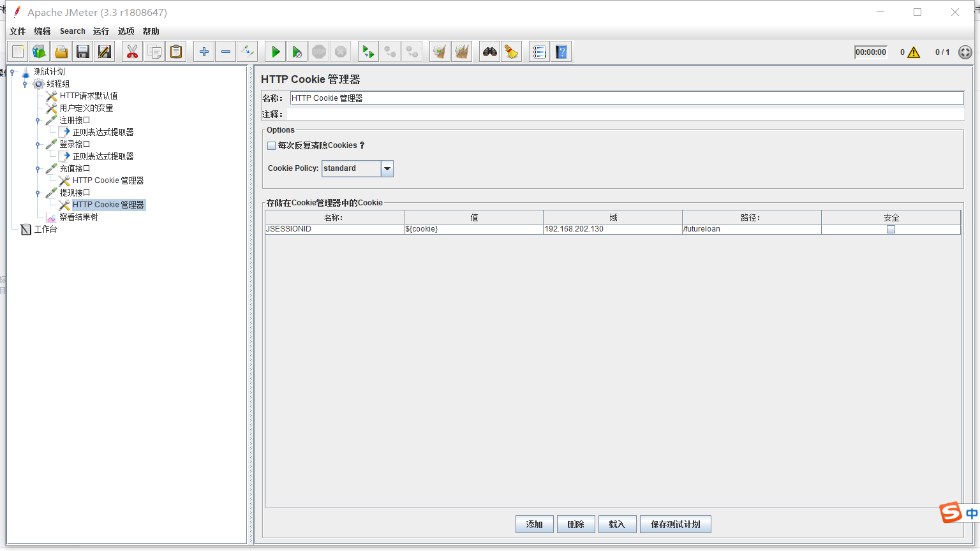
Task: Select 正则表达式提取器 under 登录接口
Action: [x=103, y=156]
